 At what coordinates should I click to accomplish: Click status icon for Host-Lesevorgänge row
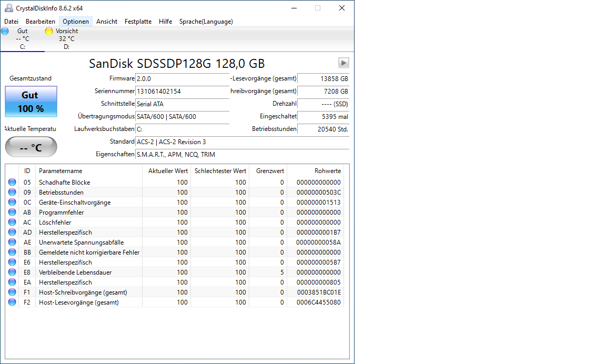point(13,302)
